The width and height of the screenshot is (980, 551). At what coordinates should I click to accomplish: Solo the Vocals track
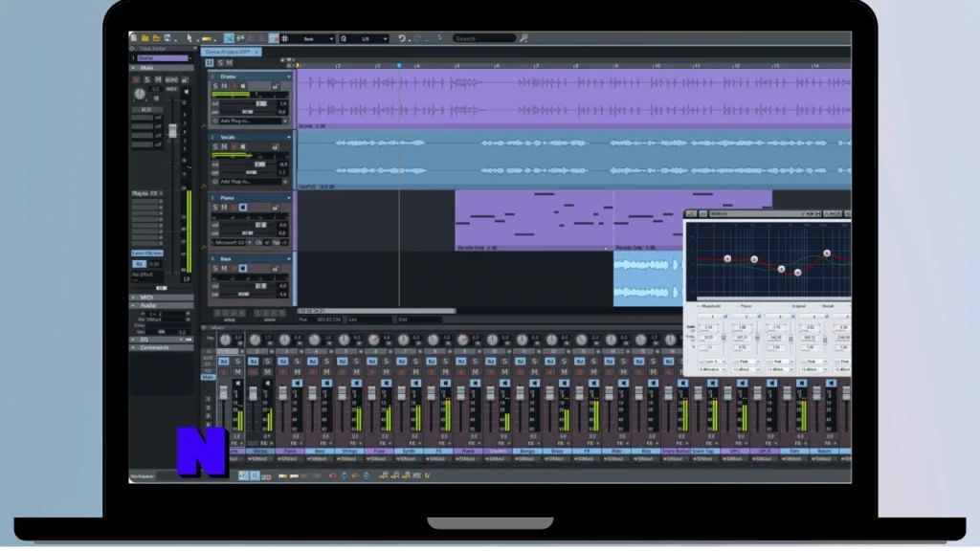(215, 146)
